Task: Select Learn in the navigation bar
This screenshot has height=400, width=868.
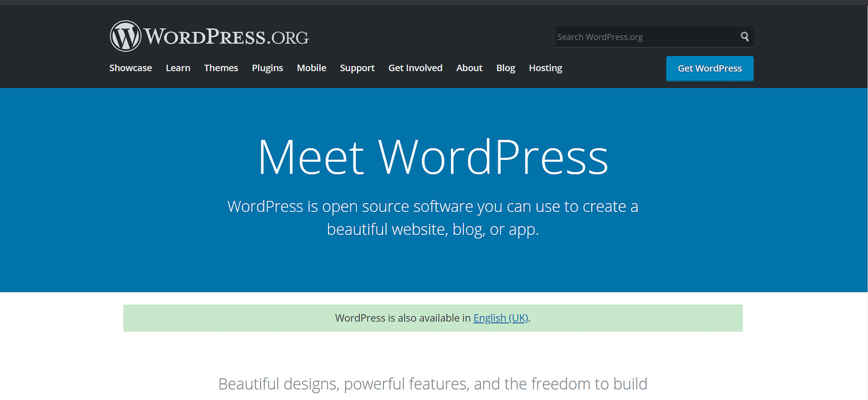Action: (178, 68)
